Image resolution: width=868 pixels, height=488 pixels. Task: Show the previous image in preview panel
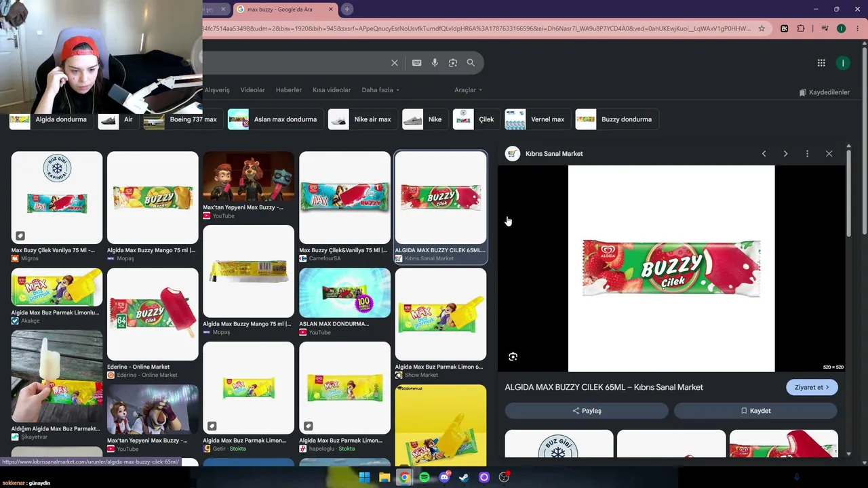click(764, 154)
